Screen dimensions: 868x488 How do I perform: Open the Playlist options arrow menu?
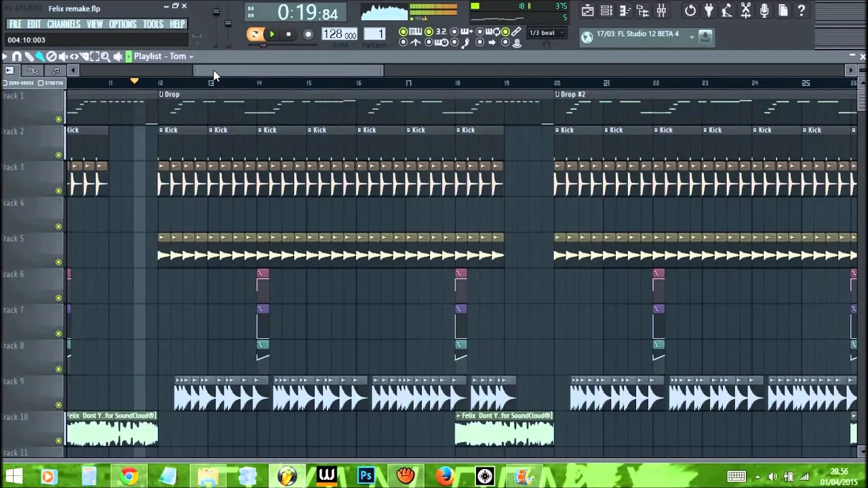5,57
